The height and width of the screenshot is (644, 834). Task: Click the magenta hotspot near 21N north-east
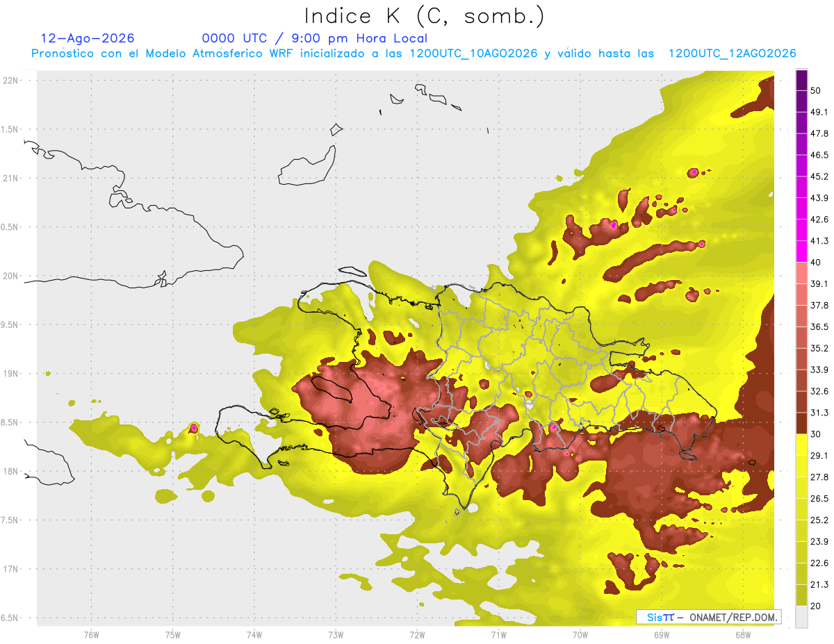pos(694,172)
